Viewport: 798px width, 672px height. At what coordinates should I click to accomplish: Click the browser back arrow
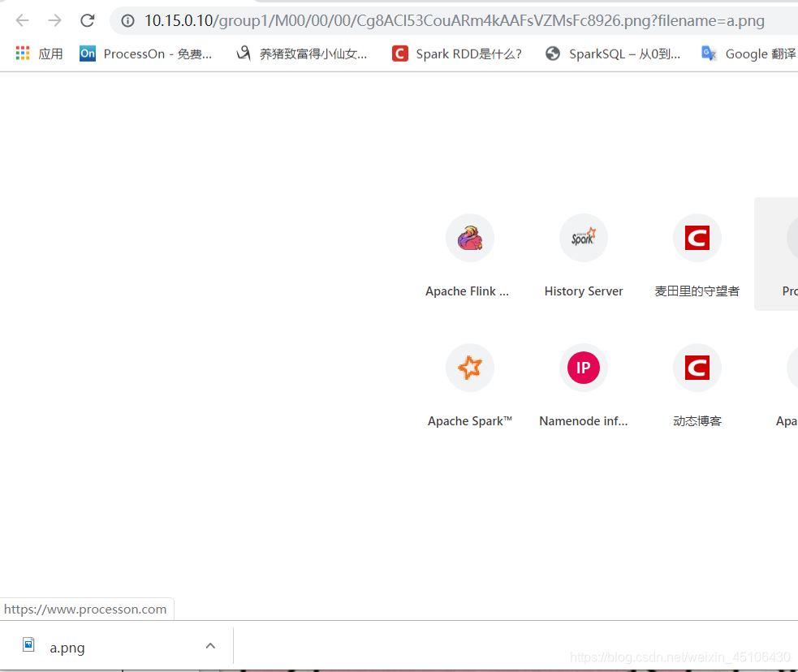pyautogui.click(x=23, y=20)
